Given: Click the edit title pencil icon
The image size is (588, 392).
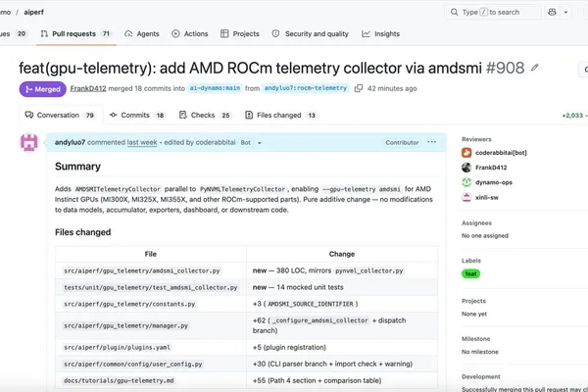Looking at the screenshot, I should point(535,68).
